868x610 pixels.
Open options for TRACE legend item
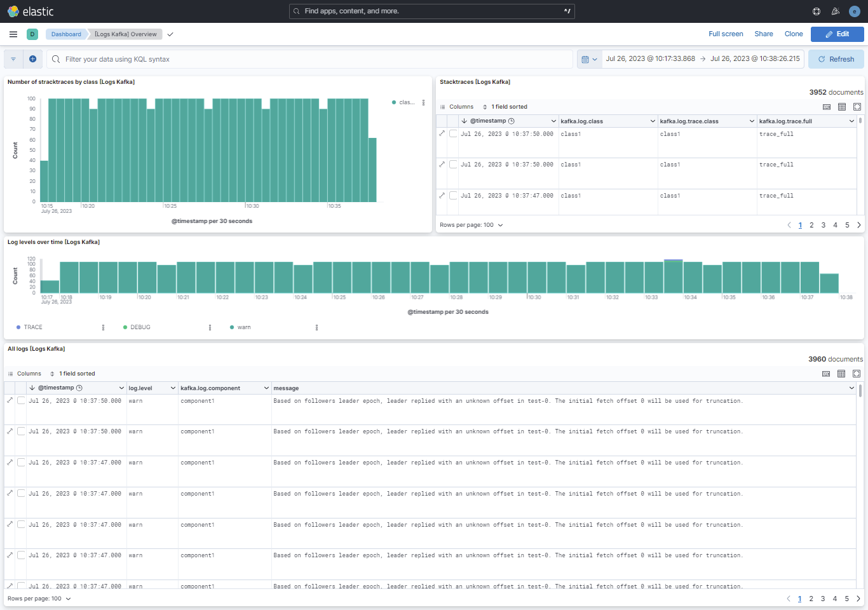(103, 327)
